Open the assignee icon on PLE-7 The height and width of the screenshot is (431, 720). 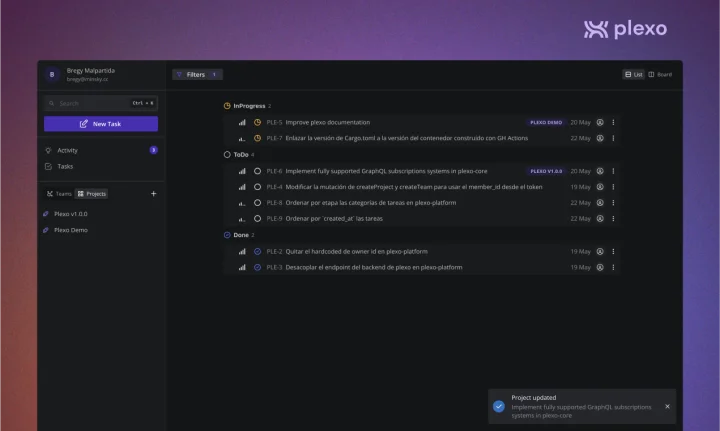600,138
